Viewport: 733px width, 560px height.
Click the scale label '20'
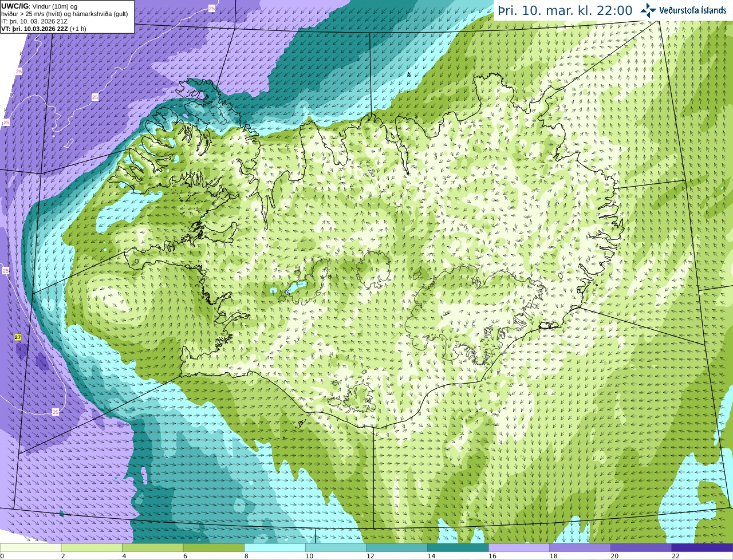pos(614,556)
